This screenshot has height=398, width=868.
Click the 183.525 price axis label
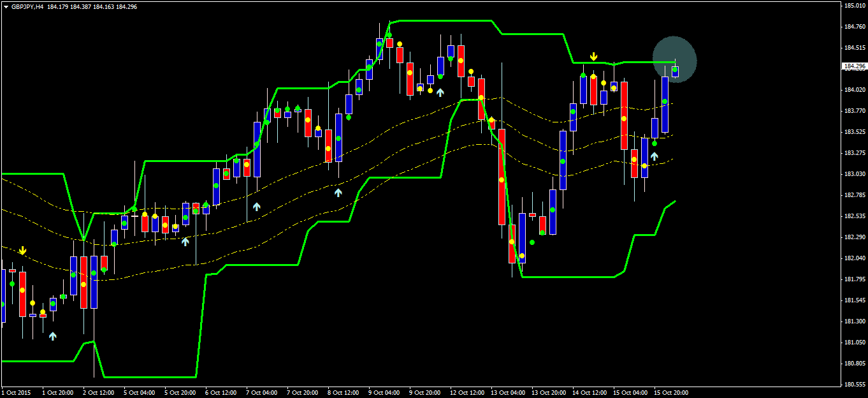(x=855, y=132)
